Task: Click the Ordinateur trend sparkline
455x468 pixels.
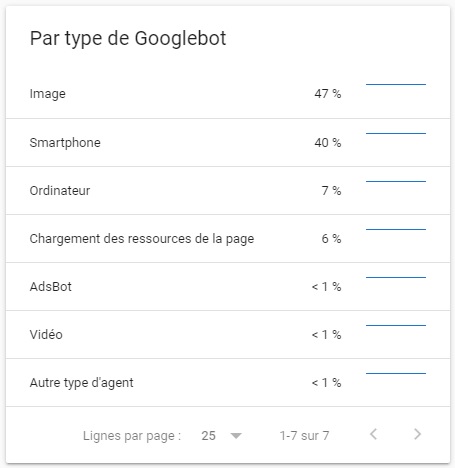Action: [396, 181]
